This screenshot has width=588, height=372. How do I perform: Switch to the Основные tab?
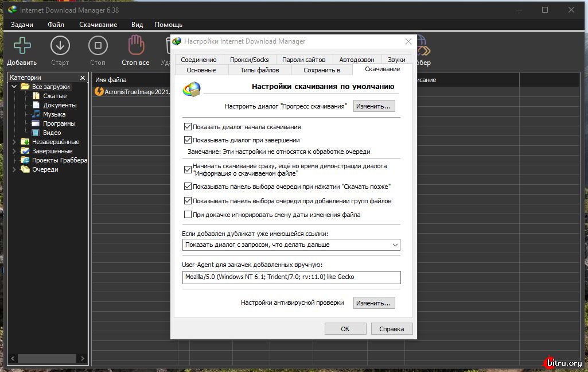coord(201,70)
